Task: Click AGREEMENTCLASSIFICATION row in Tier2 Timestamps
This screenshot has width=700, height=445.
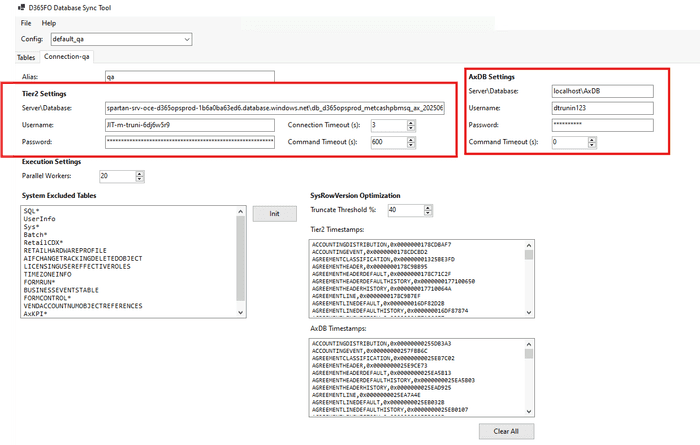Action: click(x=383, y=259)
